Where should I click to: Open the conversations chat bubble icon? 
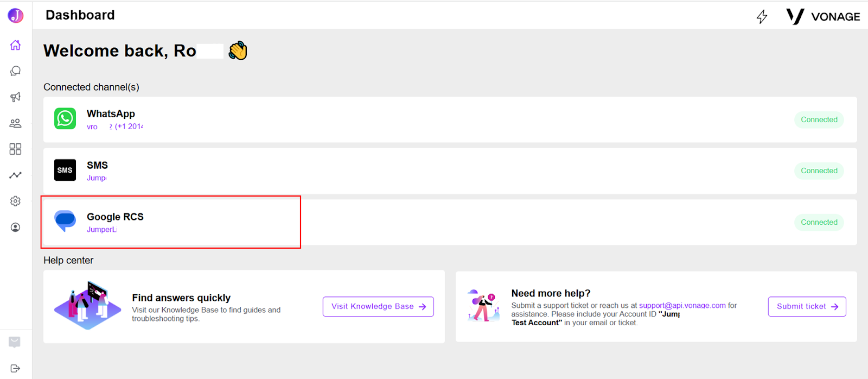pyautogui.click(x=15, y=71)
